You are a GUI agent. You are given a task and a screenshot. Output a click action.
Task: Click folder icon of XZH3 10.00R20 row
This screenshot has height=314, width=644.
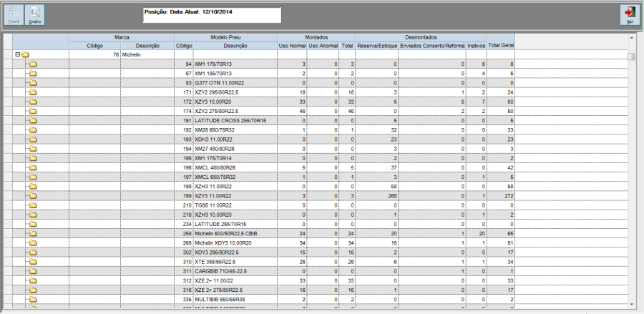point(33,215)
